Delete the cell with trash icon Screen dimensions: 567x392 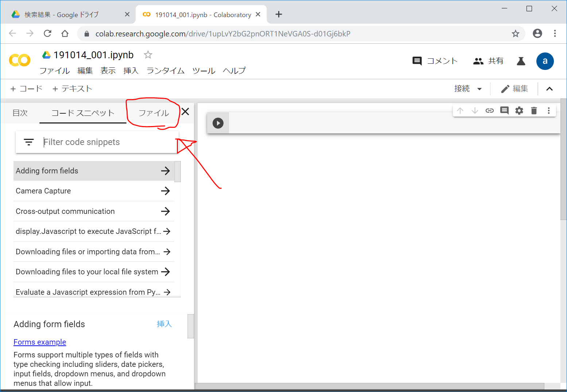(534, 111)
